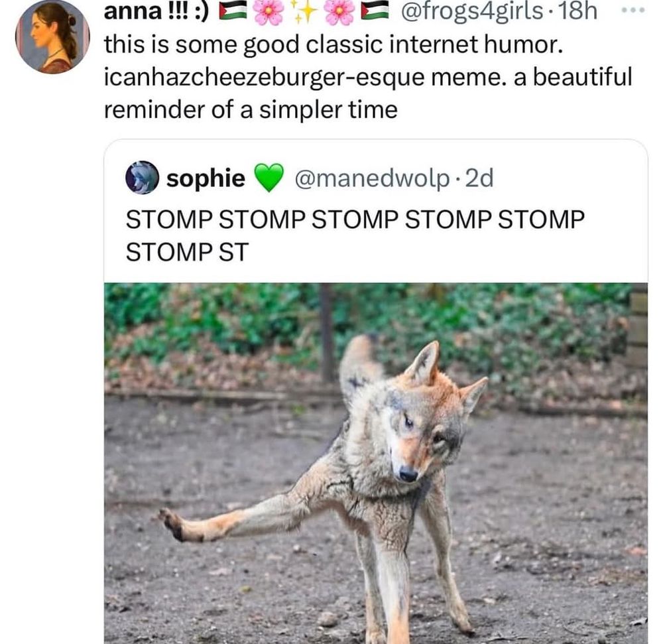Viewport: 663px width, 644px height.
Task: Click the first Palestinian flag emoji
Action: [x=233, y=11]
